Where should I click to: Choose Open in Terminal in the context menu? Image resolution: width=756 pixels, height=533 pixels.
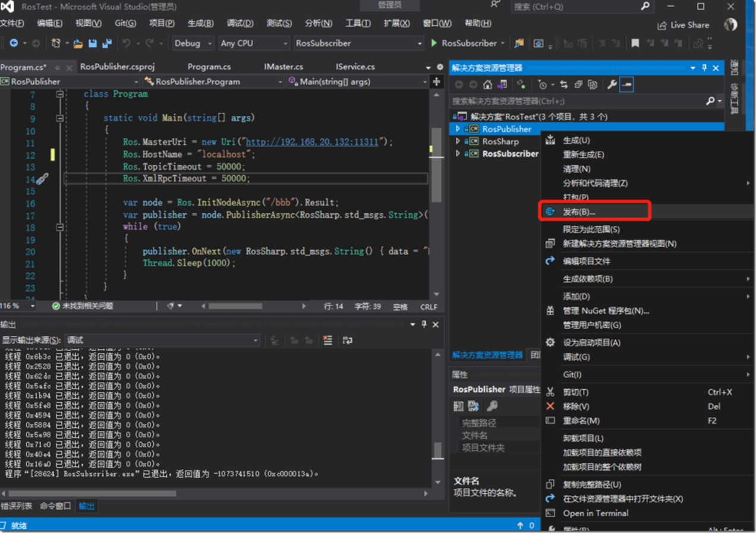(648, 513)
